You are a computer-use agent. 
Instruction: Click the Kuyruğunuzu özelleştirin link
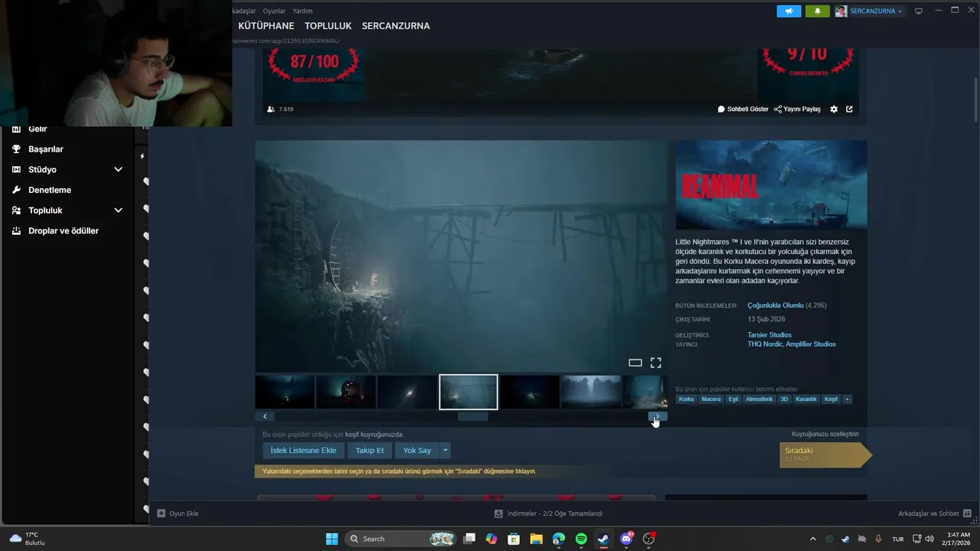825,434
